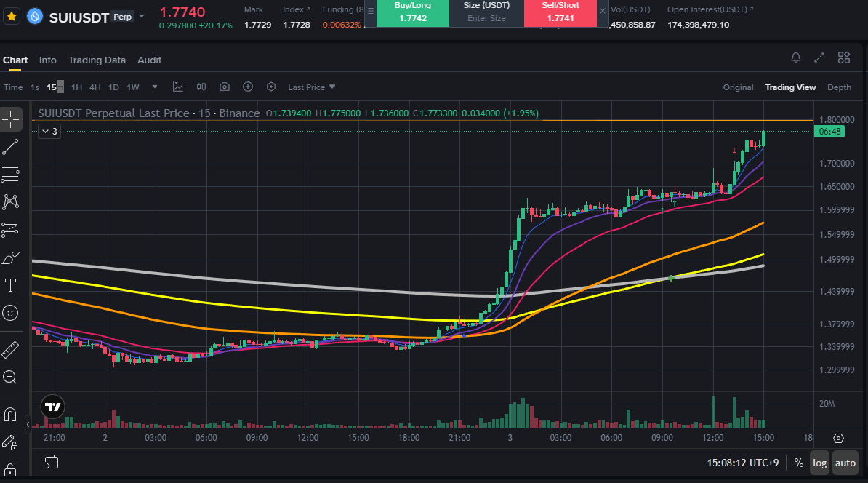Viewport: 868px width, 483px height.
Task: Switch to Depth chart view
Action: point(839,87)
